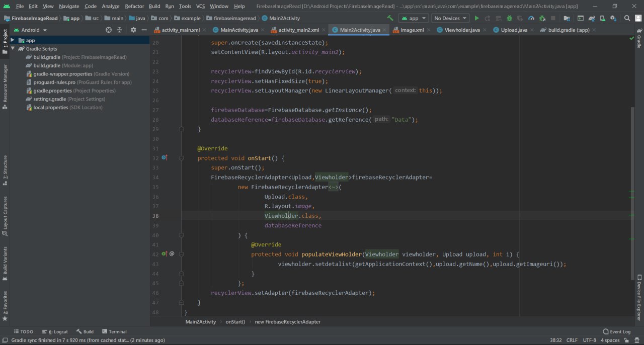Image resolution: width=644 pixels, height=345 pixels.
Task: Open the Project tool window tab
Action: click(5, 42)
